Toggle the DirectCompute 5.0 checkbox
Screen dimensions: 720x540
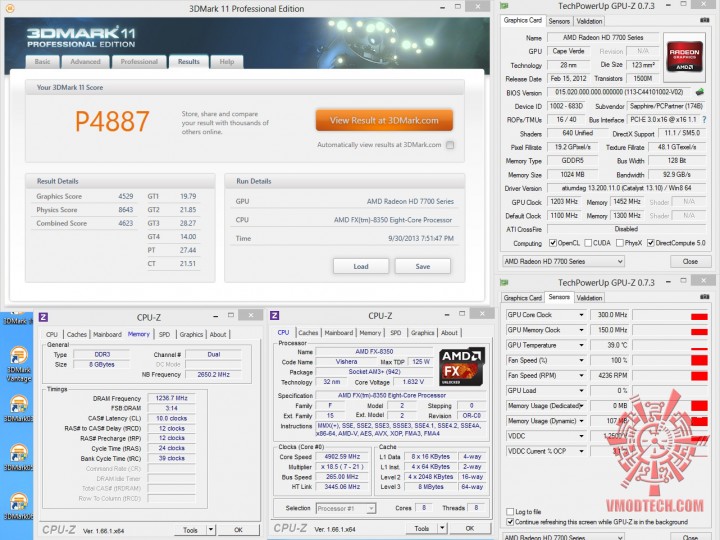(650, 243)
